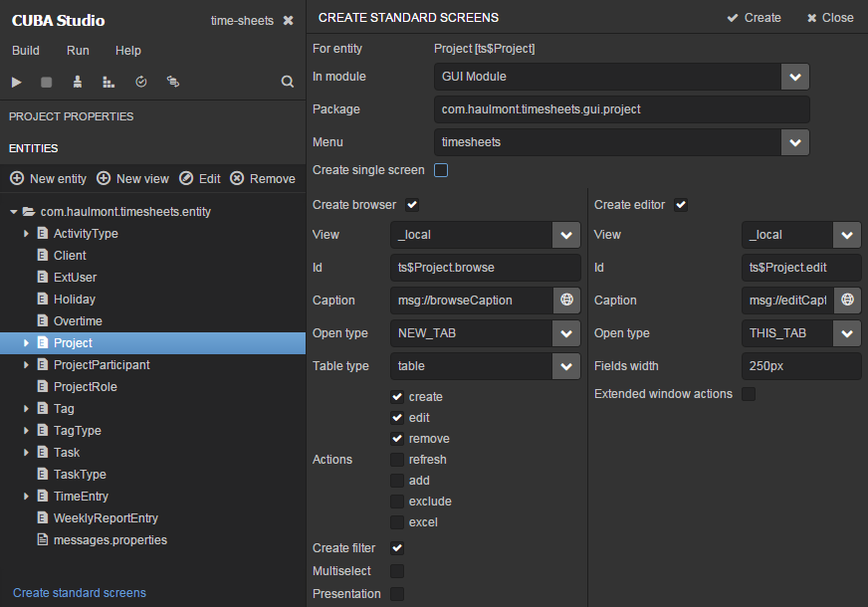The image size is (868, 607).
Task: Enable the excel action checkbox
Action: (x=397, y=522)
